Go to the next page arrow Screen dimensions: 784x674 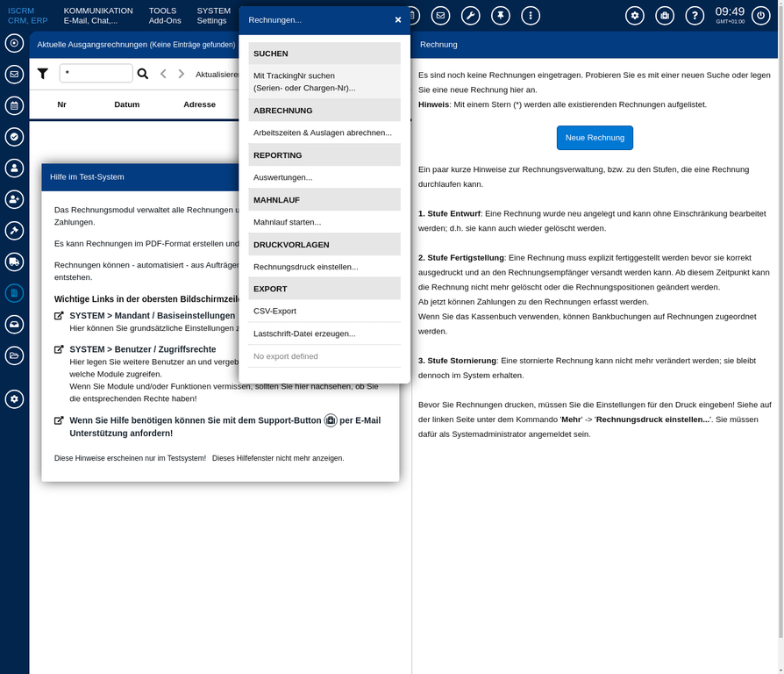click(182, 74)
